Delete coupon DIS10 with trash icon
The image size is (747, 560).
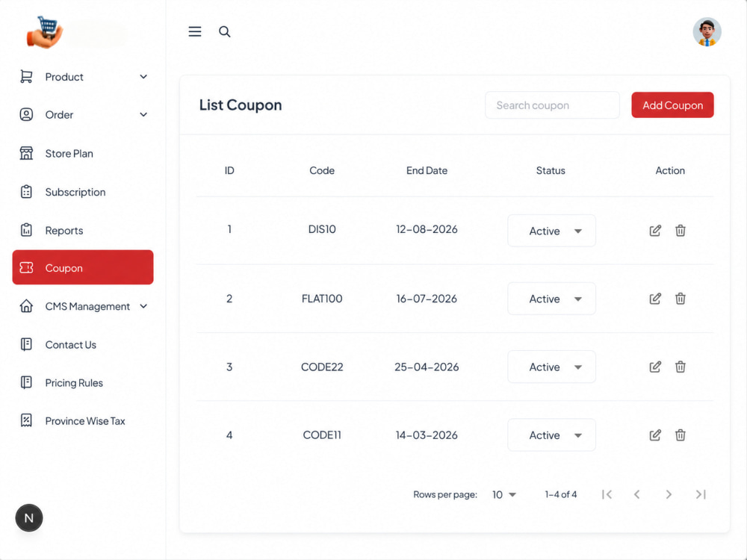pyautogui.click(x=681, y=231)
